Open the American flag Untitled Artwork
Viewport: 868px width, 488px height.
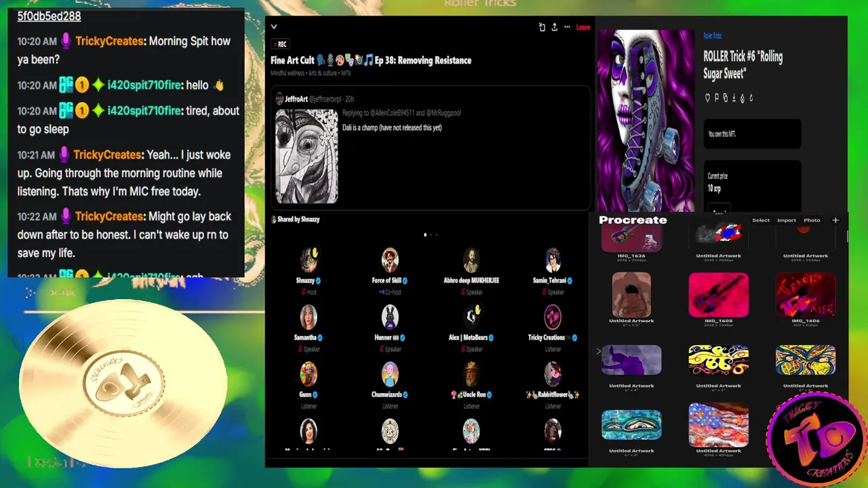click(718, 425)
